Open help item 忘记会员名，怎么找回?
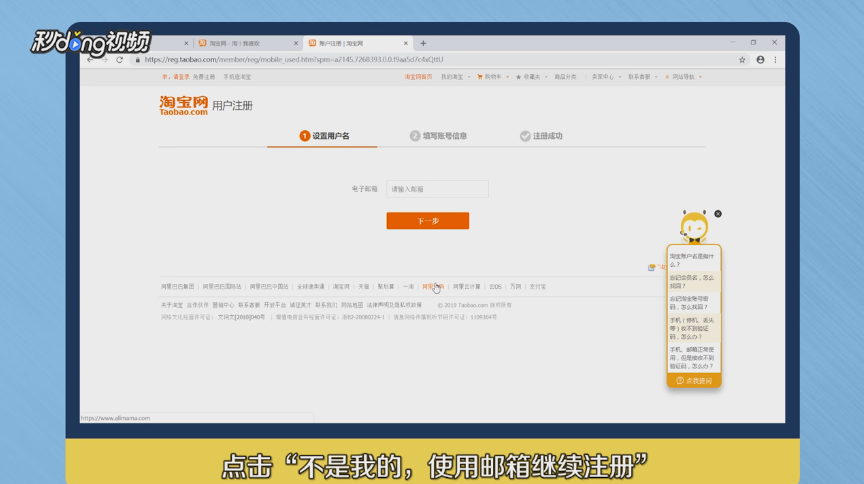The image size is (864, 484). 692,282
